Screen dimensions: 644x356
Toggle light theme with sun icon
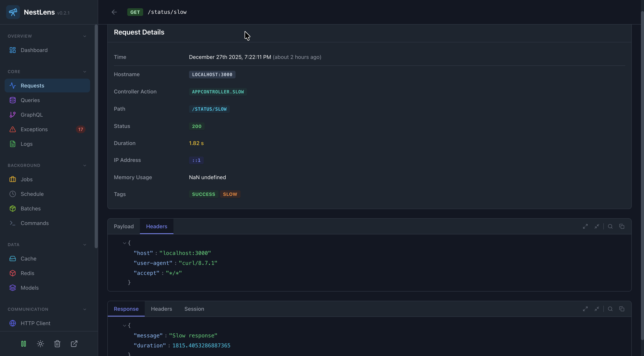(40, 344)
